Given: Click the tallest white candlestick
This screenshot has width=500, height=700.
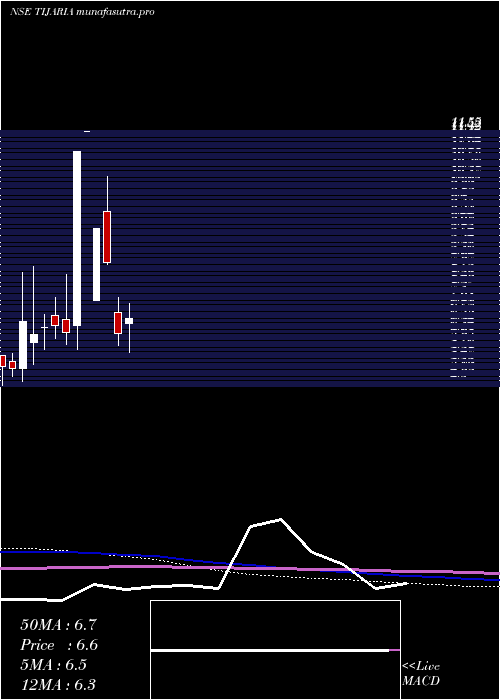Looking at the screenshot, I should point(77,238).
